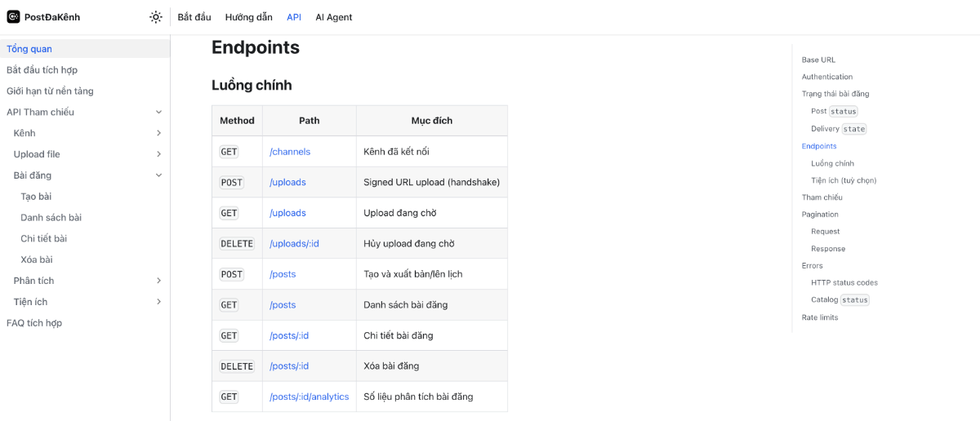Expand the Upload file section chevron
The height and width of the screenshot is (421, 980).
click(158, 154)
